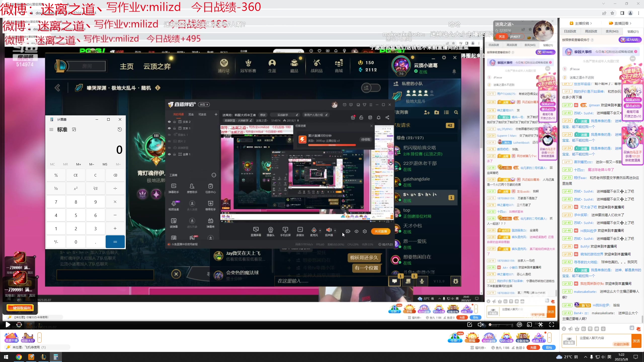The image size is (644, 362).
Task: Open the picture-in-picture mini window icon
Action: tap(530, 325)
